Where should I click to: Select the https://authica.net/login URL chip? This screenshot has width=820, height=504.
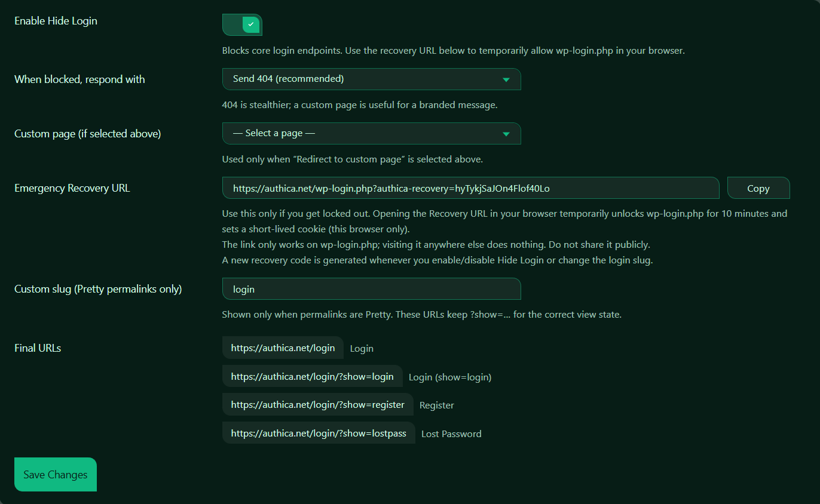coord(283,348)
